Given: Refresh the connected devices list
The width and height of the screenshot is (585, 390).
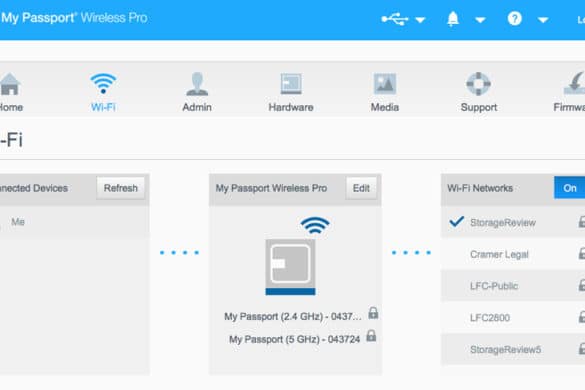Looking at the screenshot, I should pos(121,188).
